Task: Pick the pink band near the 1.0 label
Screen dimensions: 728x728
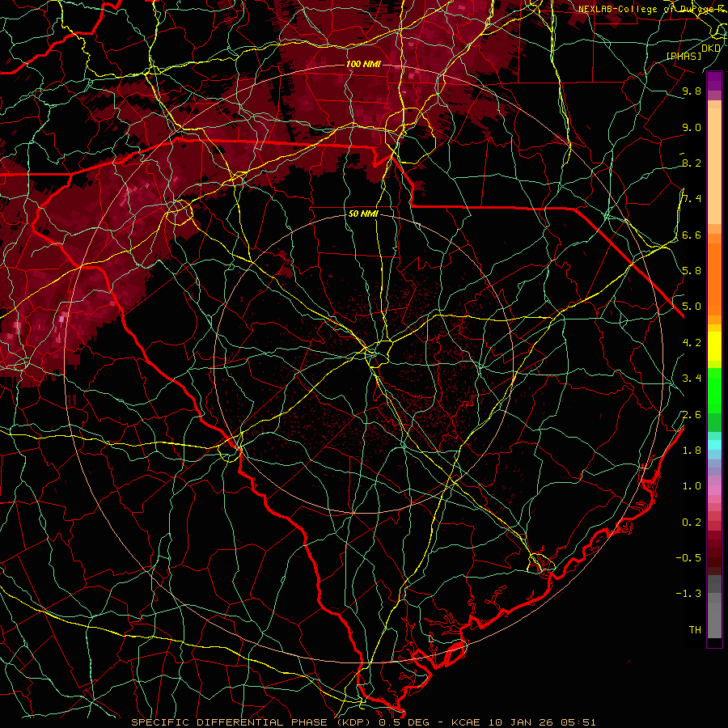Action: (x=714, y=490)
